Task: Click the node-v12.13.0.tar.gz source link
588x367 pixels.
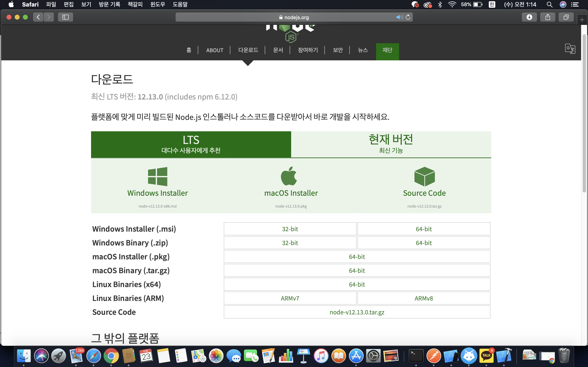Action: (x=357, y=312)
